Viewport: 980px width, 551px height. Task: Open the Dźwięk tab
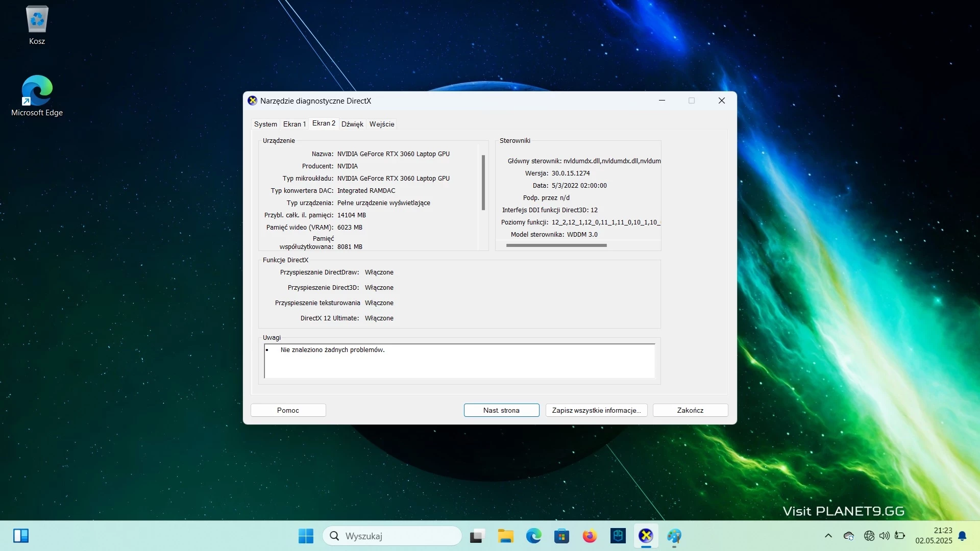tap(352, 124)
